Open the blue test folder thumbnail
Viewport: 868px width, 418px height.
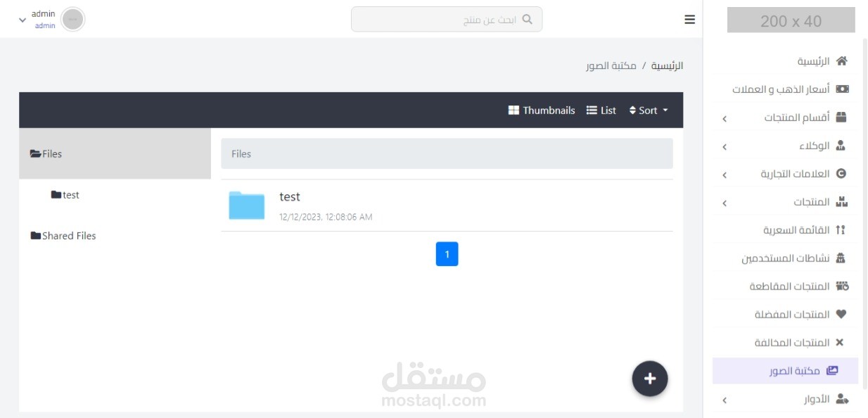pyautogui.click(x=246, y=205)
